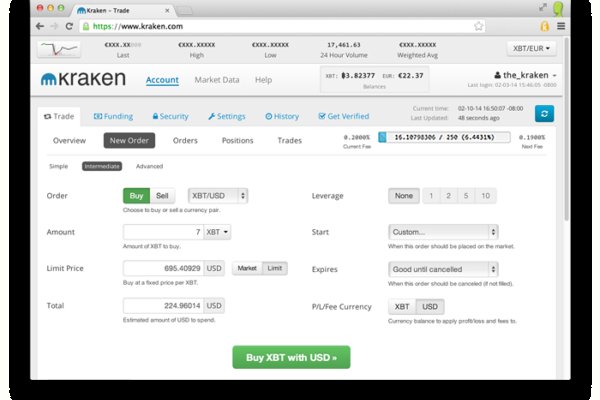The width and height of the screenshot is (600, 400).
Task: Select the Sell toggle
Action: click(162, 196)
